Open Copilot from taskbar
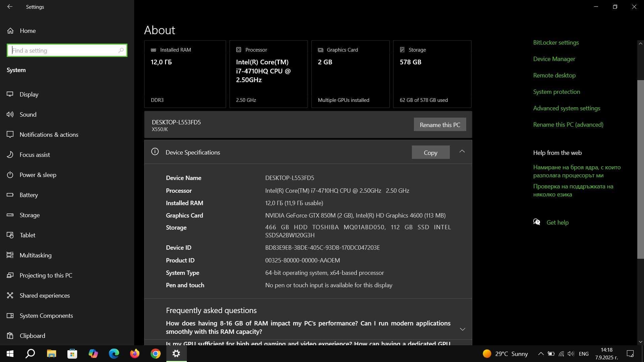Viewport: 644px width, 362px height. click(x=93, y=354)
